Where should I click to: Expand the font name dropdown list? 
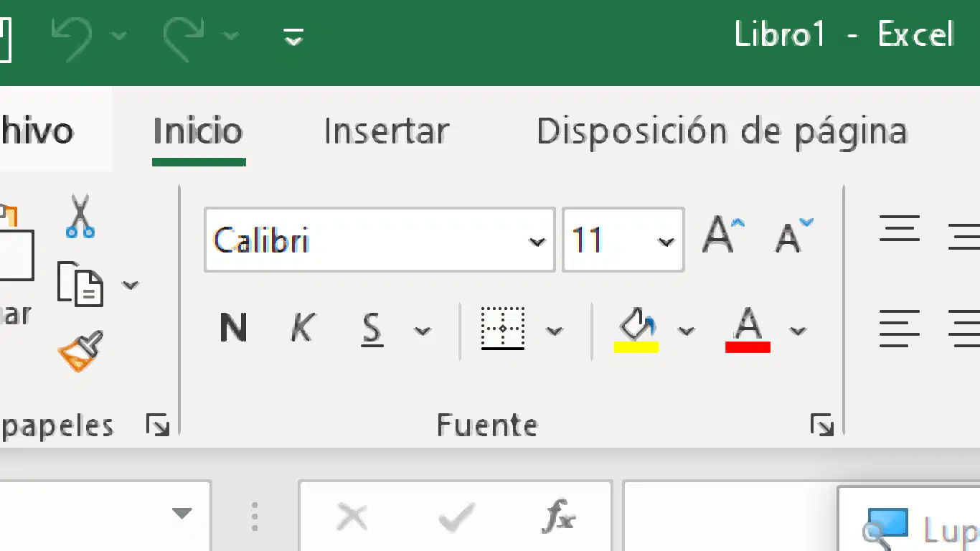[537, 241]
